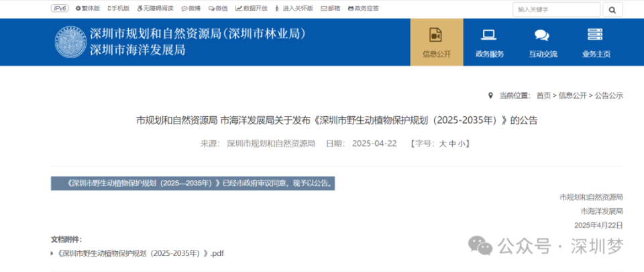Open the 政务应答 link
This screenshot has height=272, width=644.
click(x=363, y=8)
